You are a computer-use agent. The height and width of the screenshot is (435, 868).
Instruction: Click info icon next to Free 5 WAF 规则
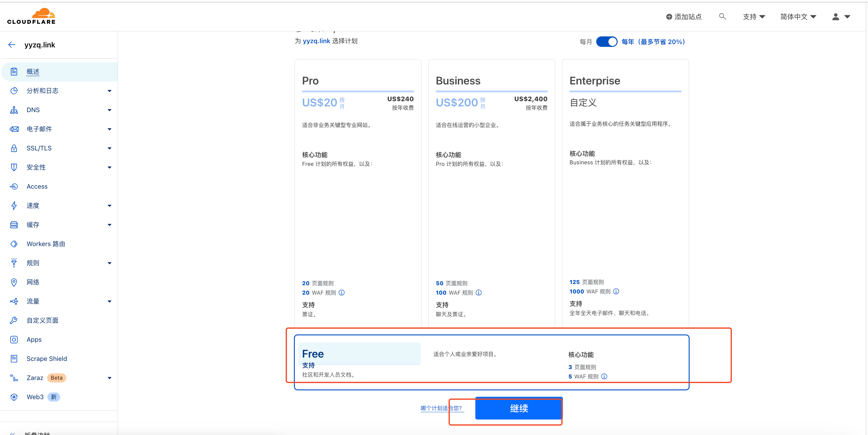point(604,376)
